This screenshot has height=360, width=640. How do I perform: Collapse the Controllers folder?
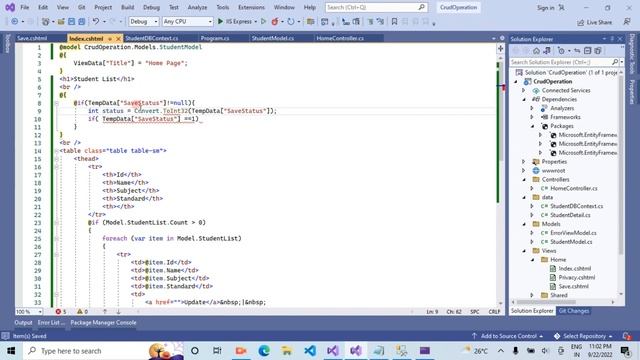pos(524,180)
